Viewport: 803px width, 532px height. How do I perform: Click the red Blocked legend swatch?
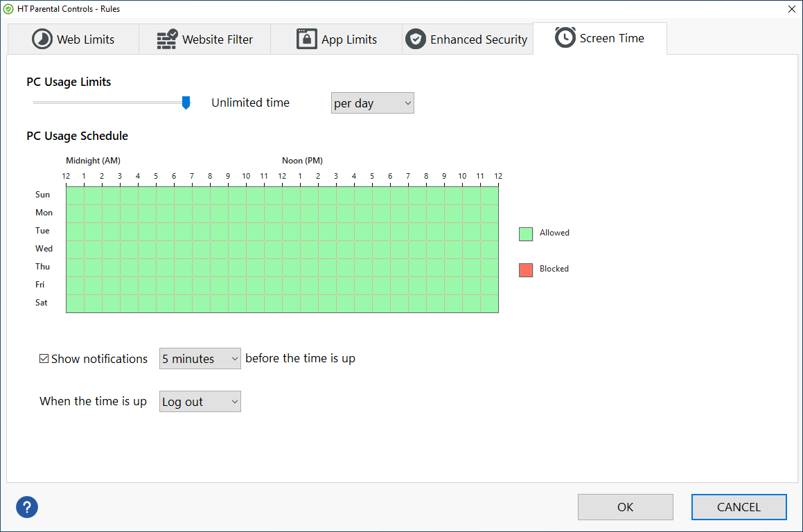coord(526,270)
